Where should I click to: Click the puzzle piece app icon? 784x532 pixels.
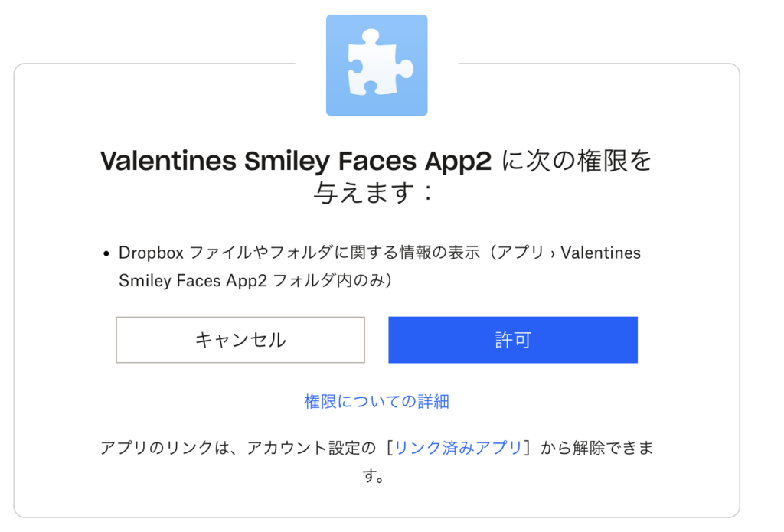point(377,66)
